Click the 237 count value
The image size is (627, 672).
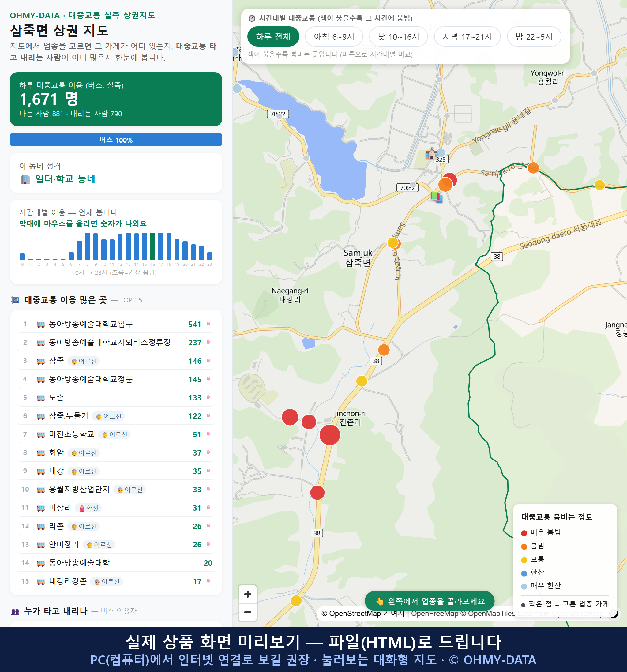pos(195,343)
